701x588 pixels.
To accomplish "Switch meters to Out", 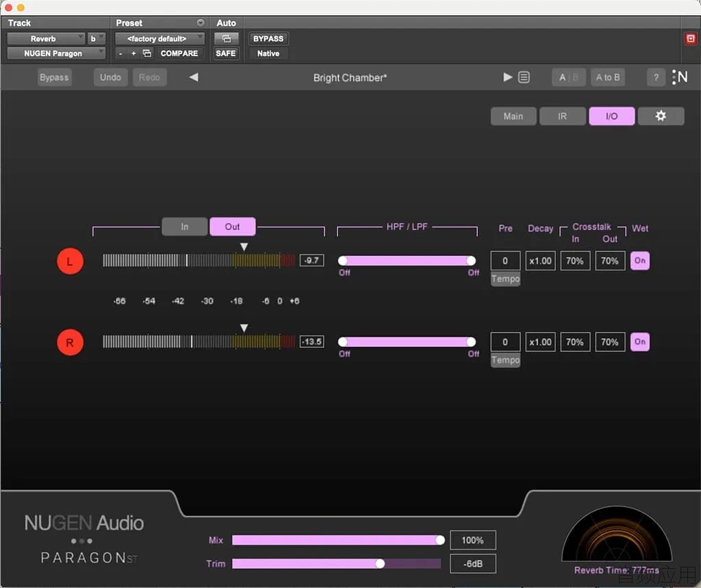I will coord(233,227).
